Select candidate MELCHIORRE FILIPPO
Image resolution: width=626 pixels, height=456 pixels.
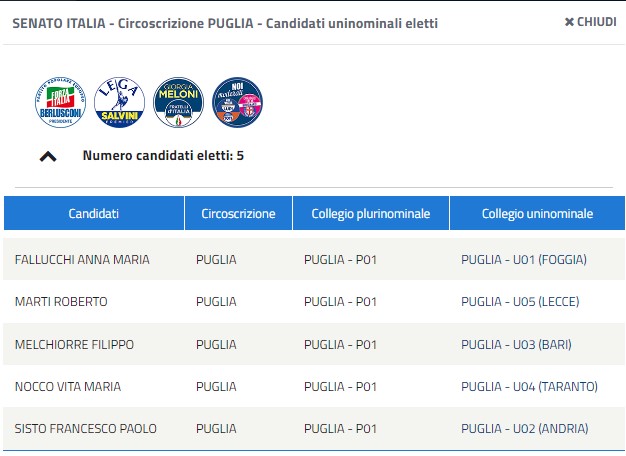click(74, 344)
